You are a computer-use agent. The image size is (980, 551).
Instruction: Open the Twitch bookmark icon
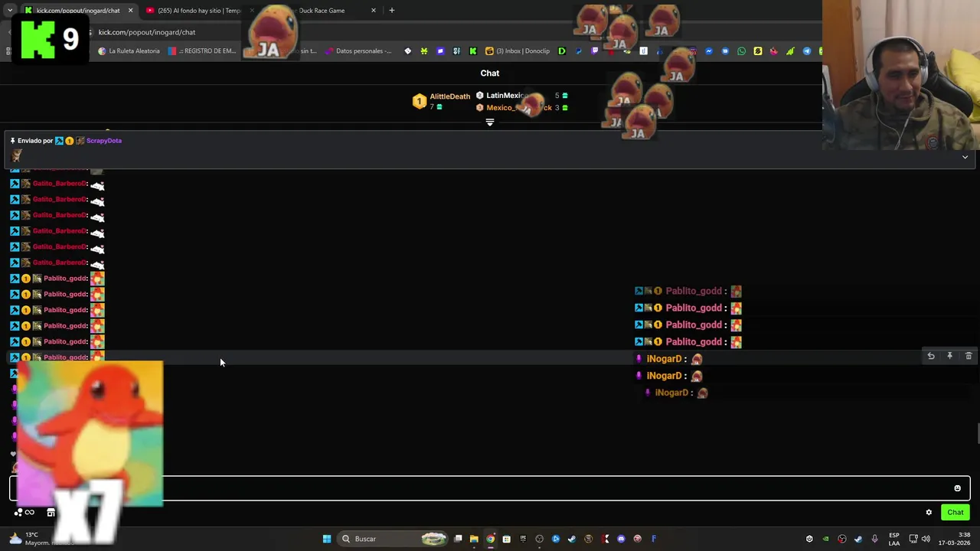[x=595, y=51]
